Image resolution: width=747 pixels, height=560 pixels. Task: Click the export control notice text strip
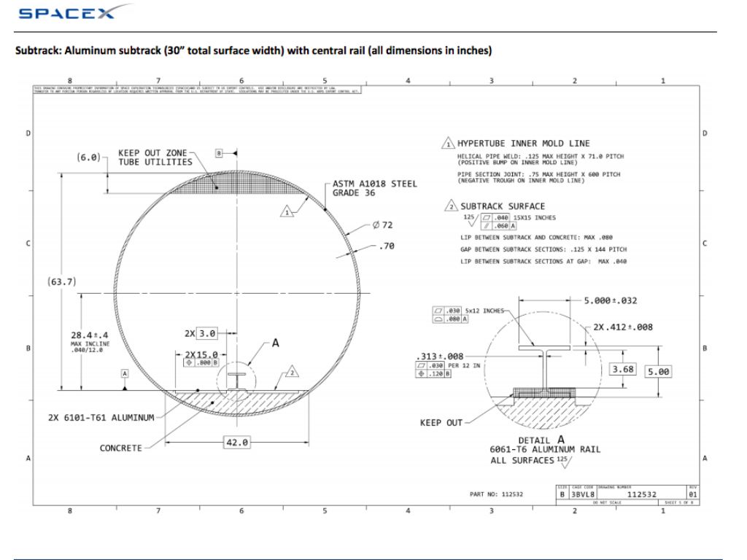point(197,90)
